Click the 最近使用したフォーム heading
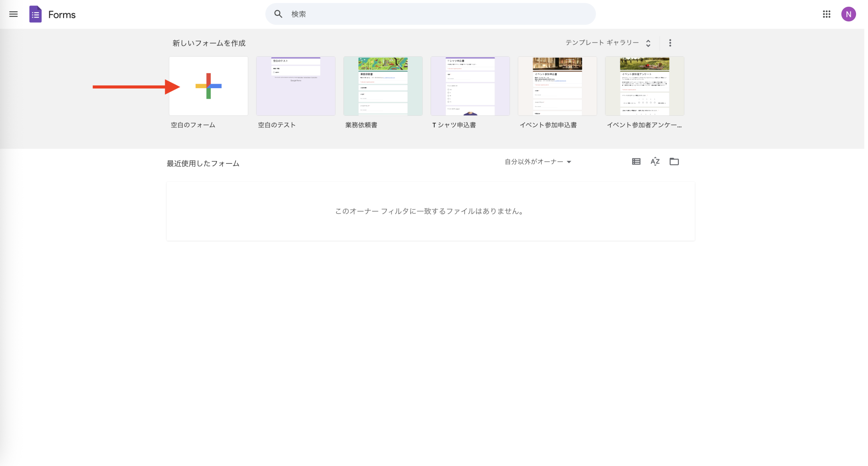Viewport: 868px width, 466px height. point(202,163)
